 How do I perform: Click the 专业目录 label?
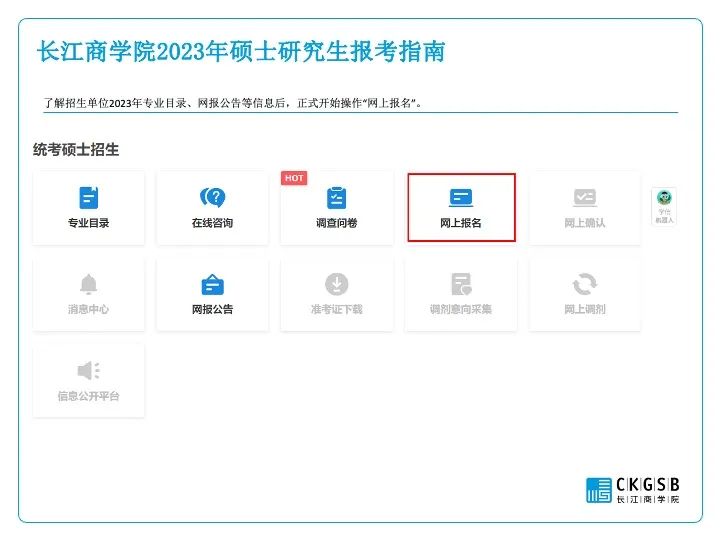[89, 223]
